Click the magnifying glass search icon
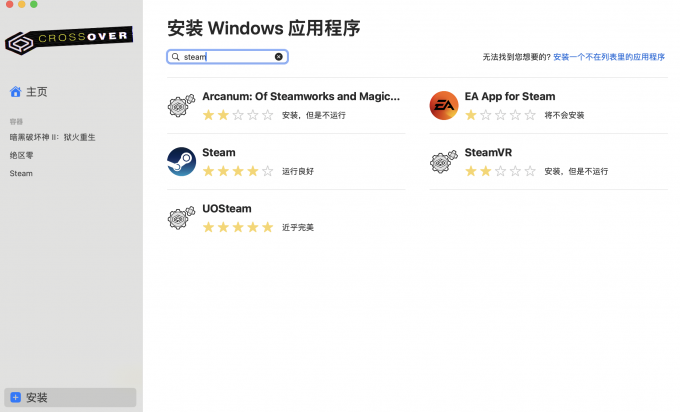 click(175, 57)
